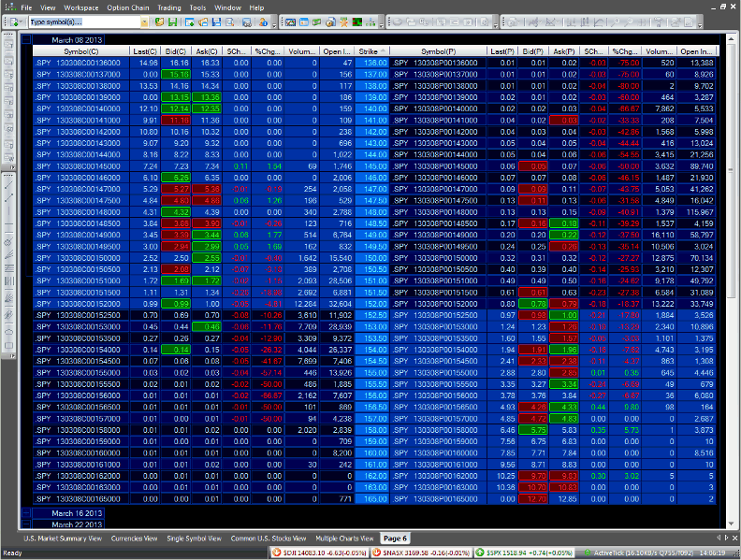Viewport: 741px width, 560px height.
Task: Select the fan lines drawing tool
Action: click(8, 299)
